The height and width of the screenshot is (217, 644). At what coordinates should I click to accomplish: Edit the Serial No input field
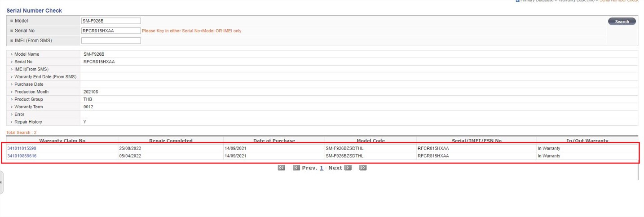pos(111,31)
